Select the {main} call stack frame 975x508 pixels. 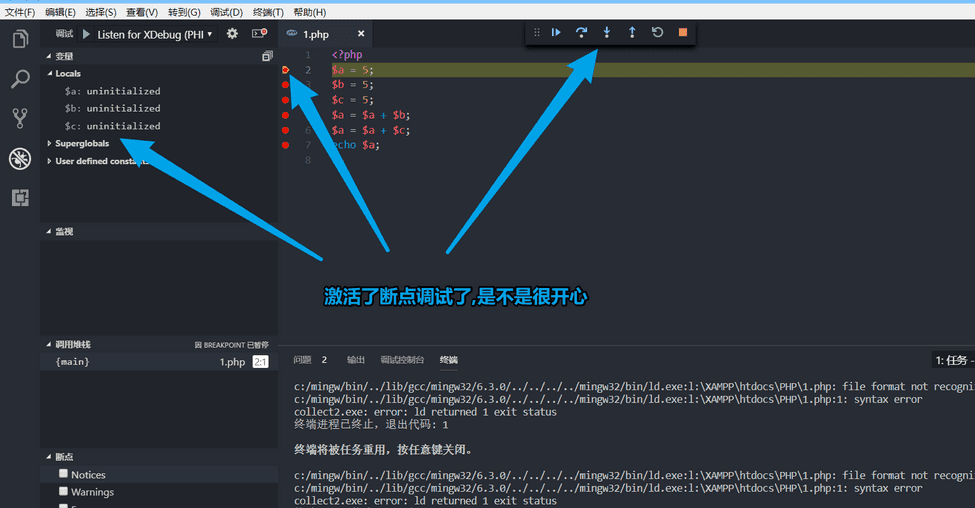click(x=73, y=362)
